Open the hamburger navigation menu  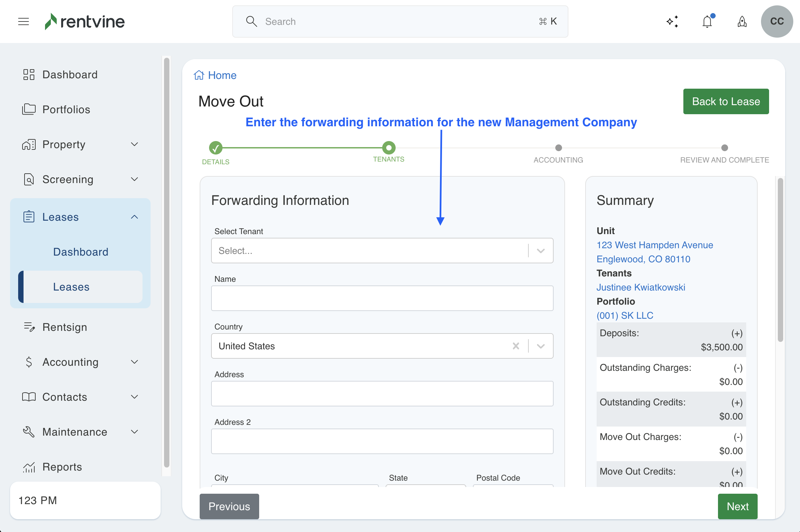pos(24,21)
